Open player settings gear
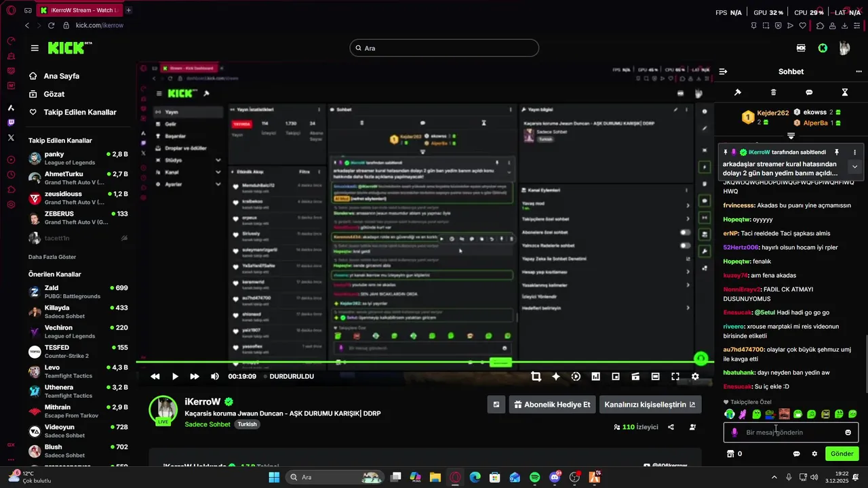 click(695, 376)
